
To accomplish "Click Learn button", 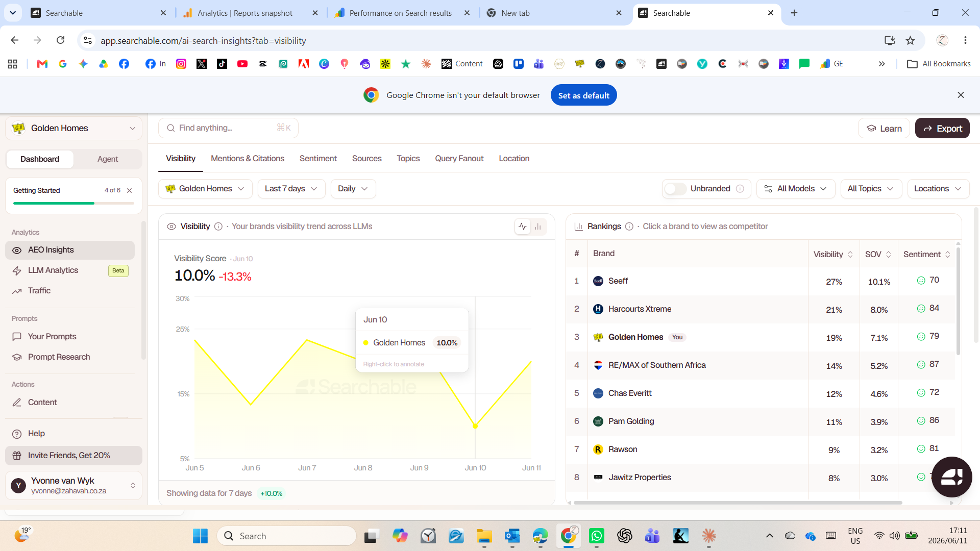I will click(884, 129).
